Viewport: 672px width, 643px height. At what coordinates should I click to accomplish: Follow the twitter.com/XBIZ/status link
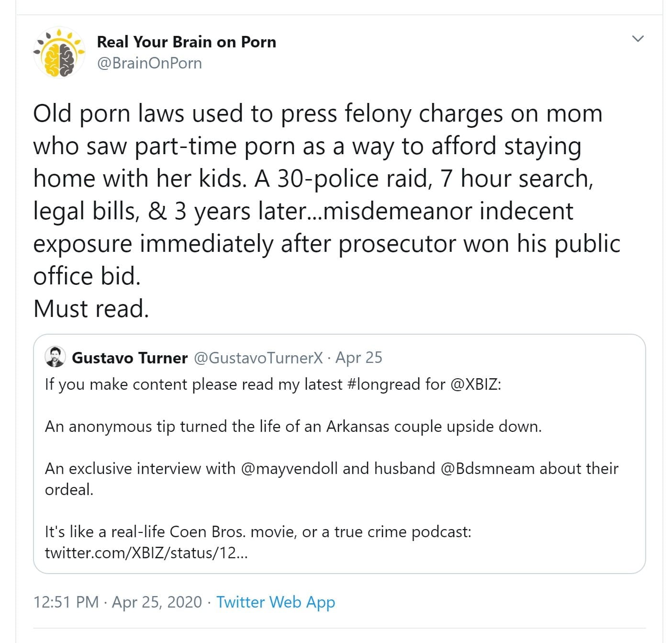(x=146, y=553)
